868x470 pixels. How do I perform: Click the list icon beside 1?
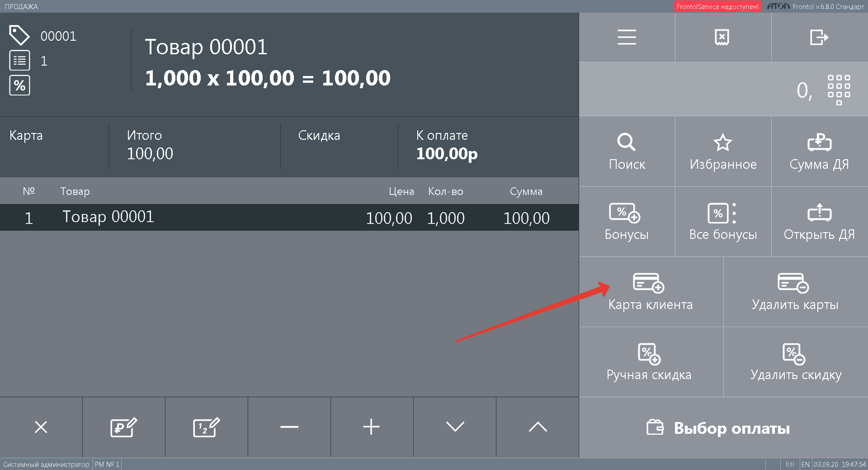[19, 61]
